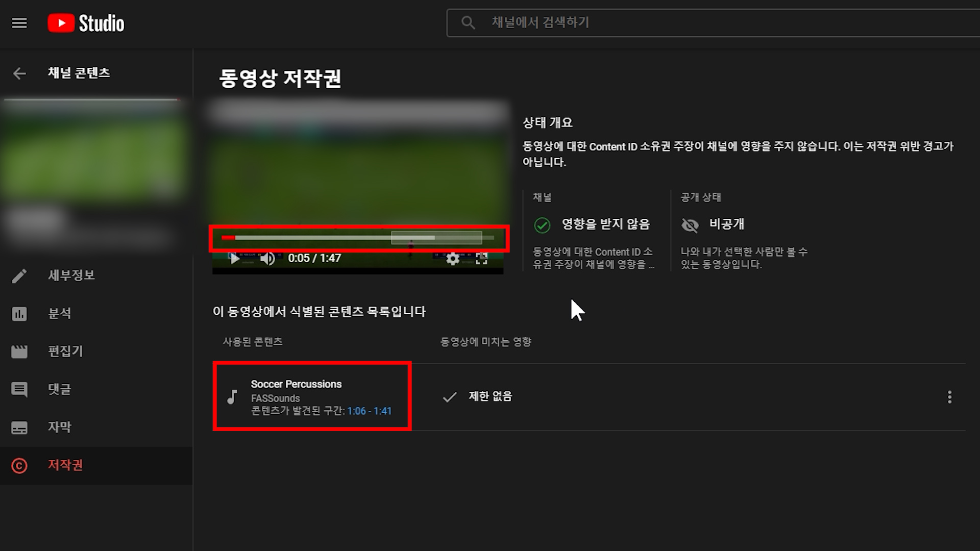The width and height of the screenshot is (980, 551).
Task: Click the YouTube Studio logo
Action: [x=86, y=23]
